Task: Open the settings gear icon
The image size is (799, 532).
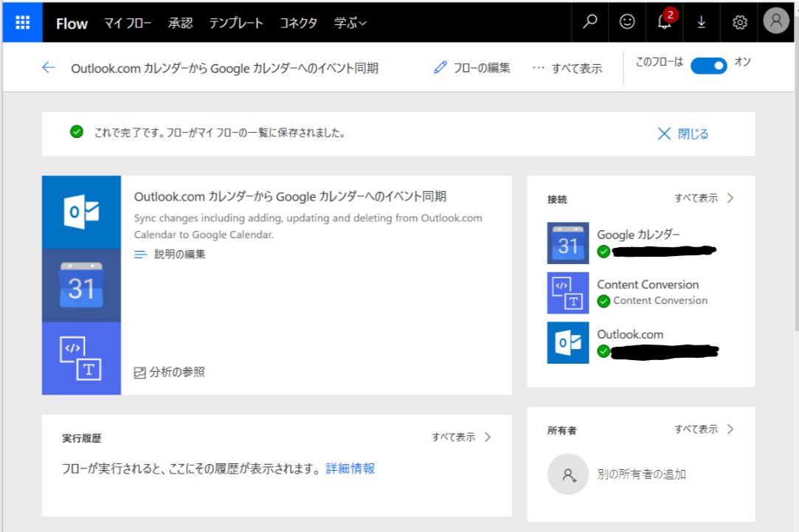Action: pyautogui.click(x=739, y=22)
